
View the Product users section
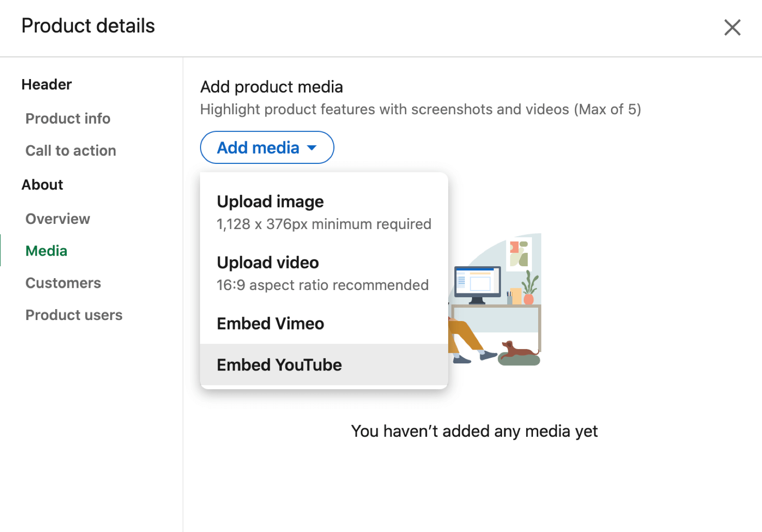(x=74, y=315)
